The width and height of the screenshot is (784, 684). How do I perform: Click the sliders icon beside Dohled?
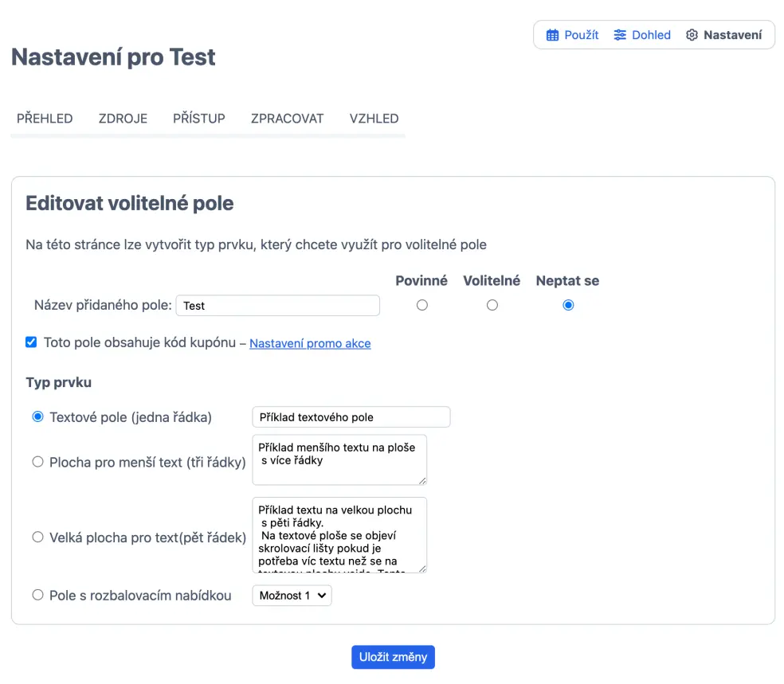(x=620, y=35)
